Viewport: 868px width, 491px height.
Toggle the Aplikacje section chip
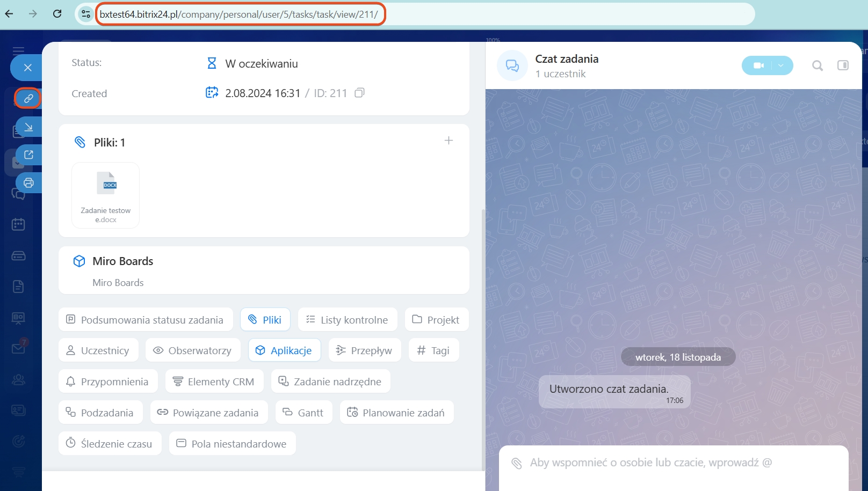284,350
